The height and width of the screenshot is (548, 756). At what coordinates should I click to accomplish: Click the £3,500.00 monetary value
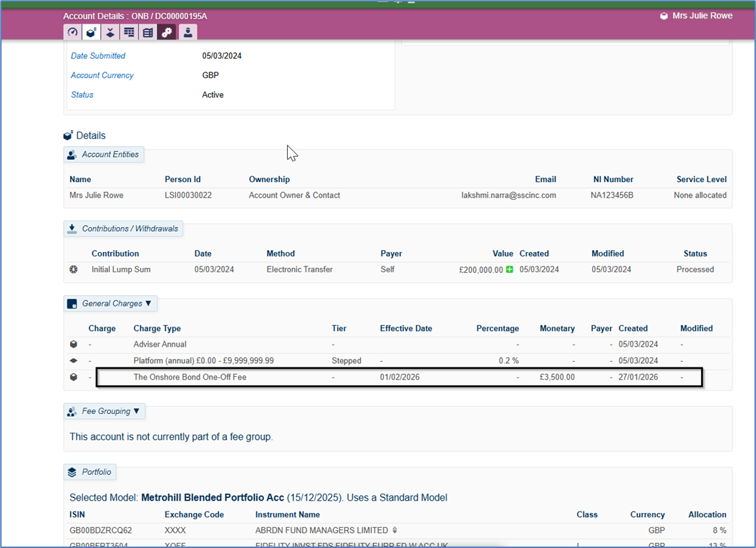pyautogui.click(x=557, y=377)
